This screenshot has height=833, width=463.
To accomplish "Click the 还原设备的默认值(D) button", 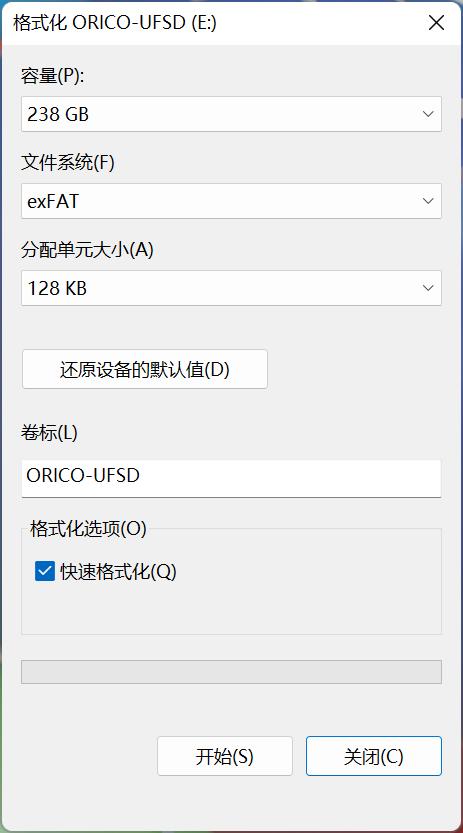I will (x=144, y=369).
